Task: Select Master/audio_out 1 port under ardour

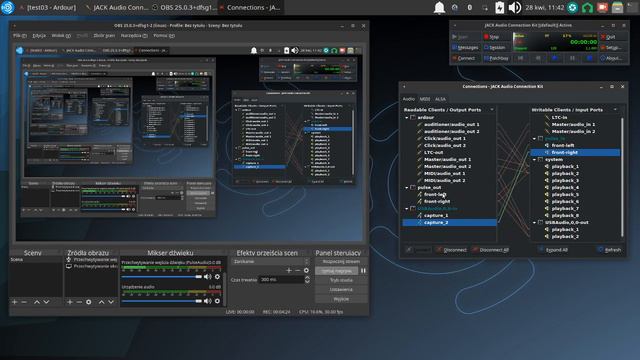Action: tap(447, 160)
